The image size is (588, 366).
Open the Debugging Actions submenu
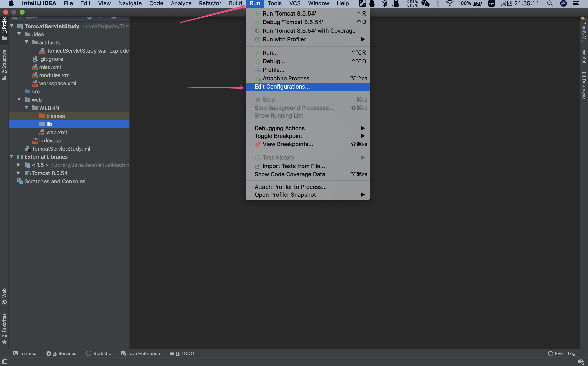[x=279, y=128]
